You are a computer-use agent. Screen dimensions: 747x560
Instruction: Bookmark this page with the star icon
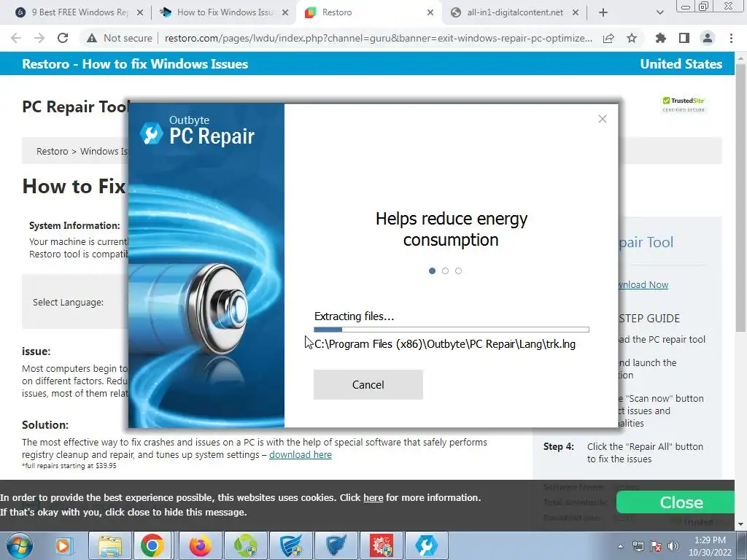point(632,38)
